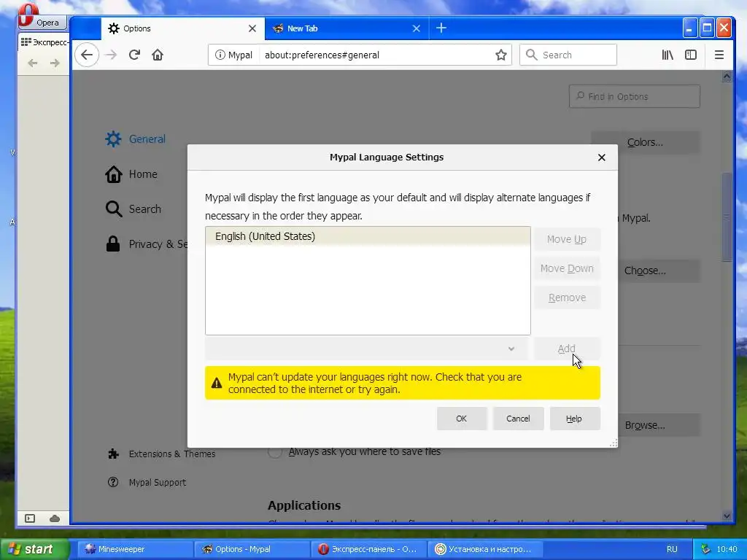747x560 pixels.
Task: Switch to Экспресс-панель Opera taskbar button
Action: [x=368, y=549]
